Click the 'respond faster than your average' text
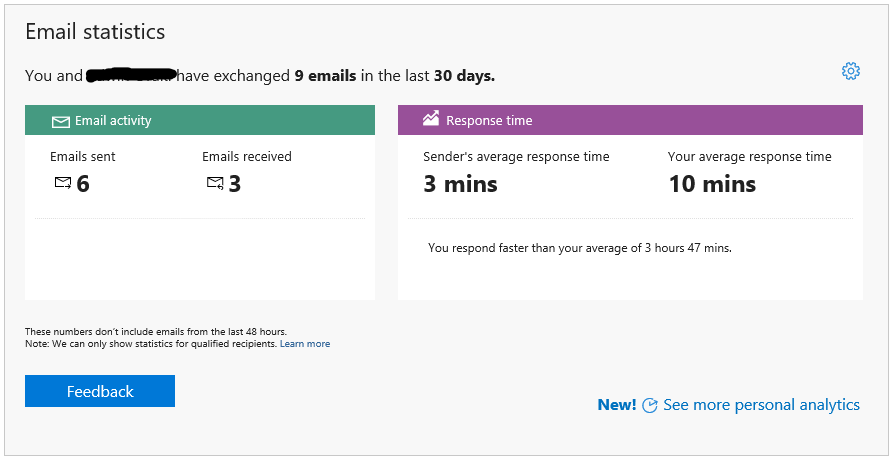 coord(580,248)
